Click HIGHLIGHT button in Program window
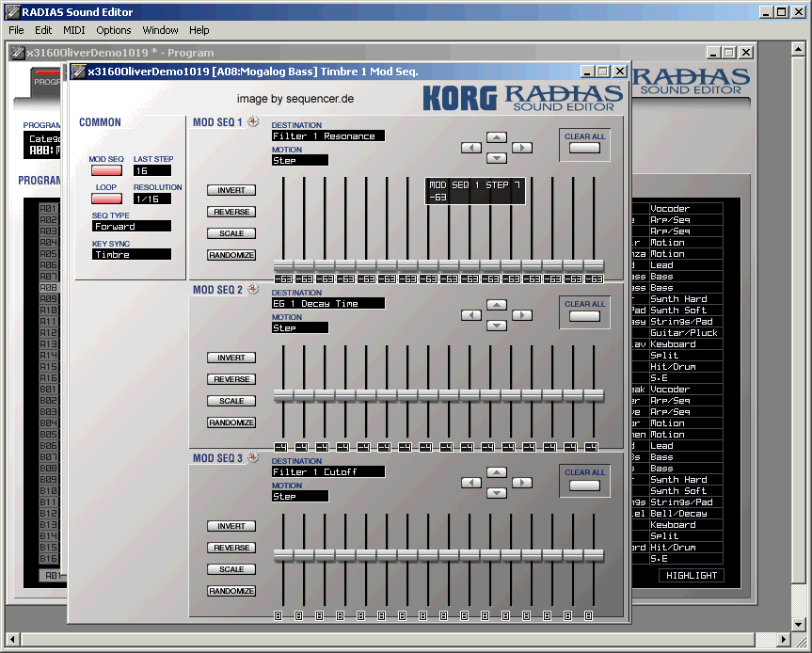Viewport: 812px width, 653px height. click(x=692, y=575)
